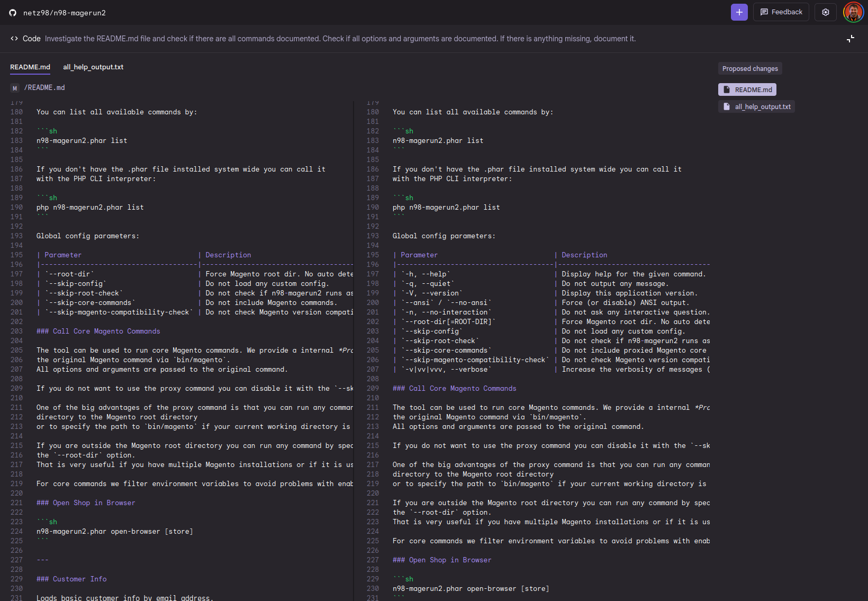Viewport: 868px width, 601px height.
Task: Click 'php n98-magerun2.phar list' in left pane
Action: (x=90, y=208)
